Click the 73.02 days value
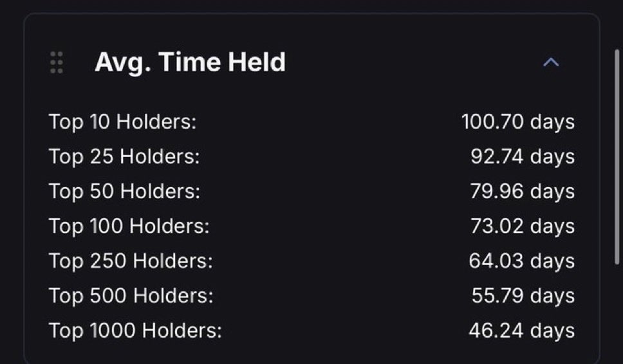The image size is (623, 364). (523, 226)
